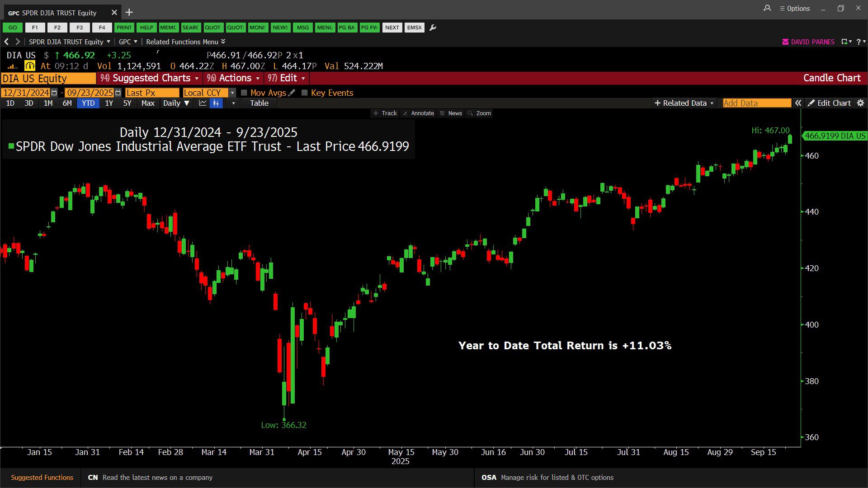Click the Add Data input field
The width and height of the screenshot is (868, 488).
tap(756, 103)
